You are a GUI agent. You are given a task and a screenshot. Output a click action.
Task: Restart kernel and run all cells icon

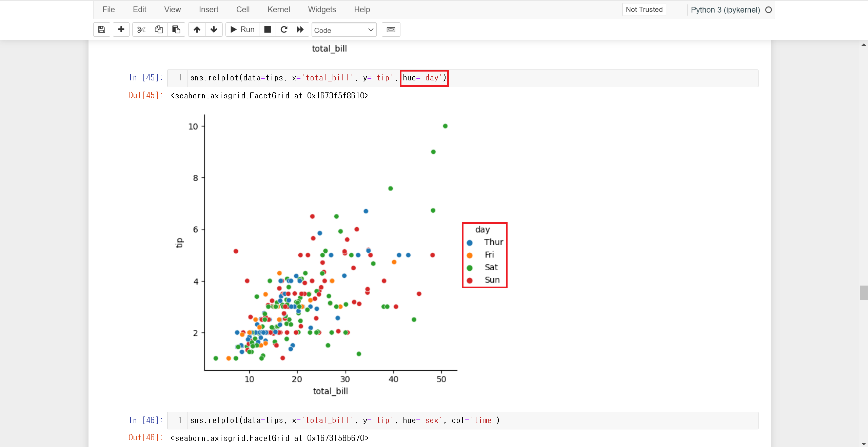pos(300,30)
